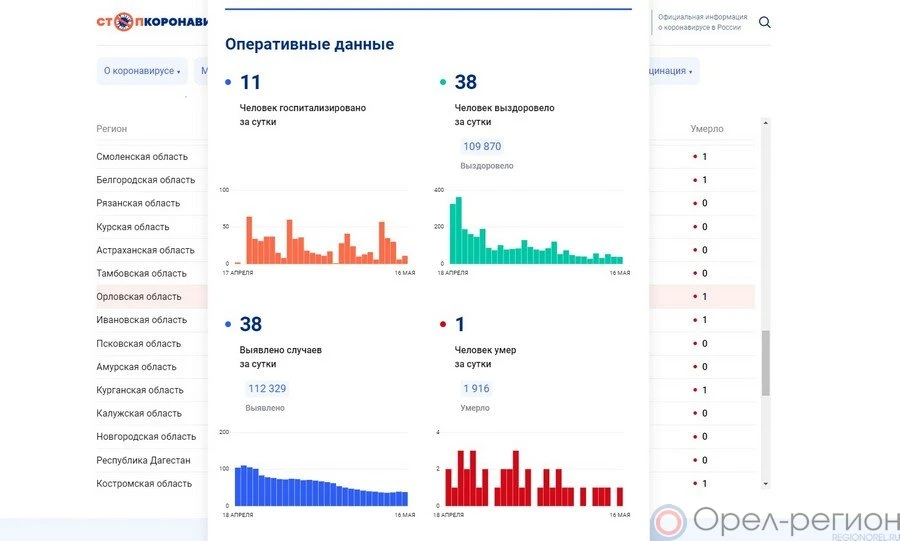Screen dimensions: 900x541
Task: Click the 112 329 detected total badge
Action: click(266, 389)
